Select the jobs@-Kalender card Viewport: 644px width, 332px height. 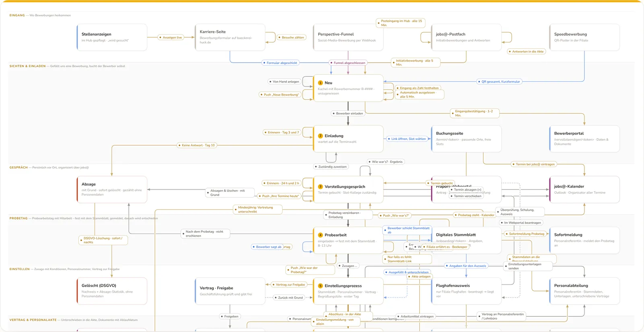[584, 189]
